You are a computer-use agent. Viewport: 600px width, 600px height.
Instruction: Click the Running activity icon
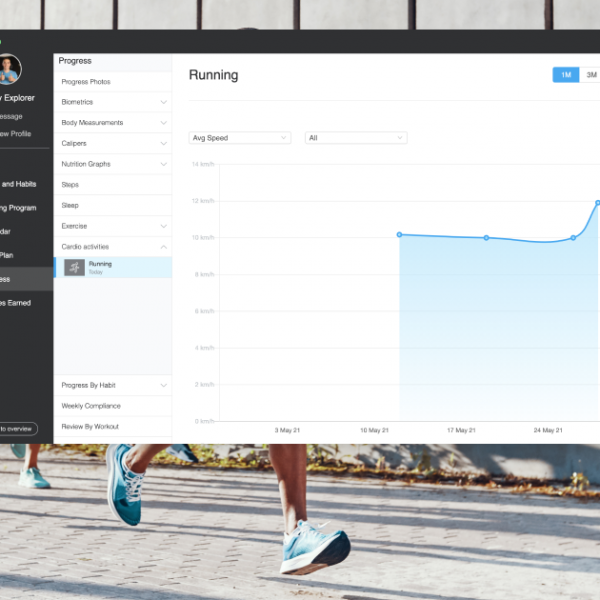coord(75,267)
